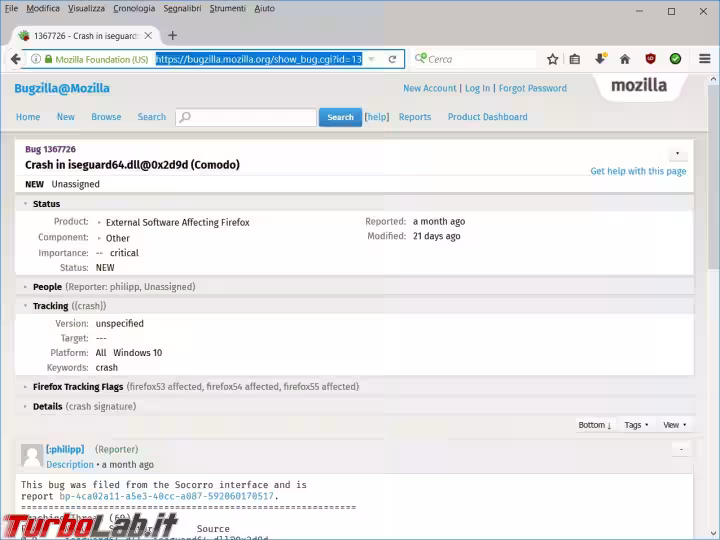Jump to Bottom of comments
Viewport: 720px width, 540px height.
point(594,425)
